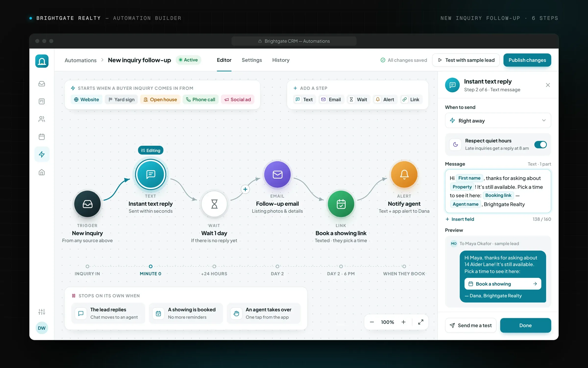Viewport: 588px width, 368px height.
Task: Add an Alert step
Action: point(385,99)
